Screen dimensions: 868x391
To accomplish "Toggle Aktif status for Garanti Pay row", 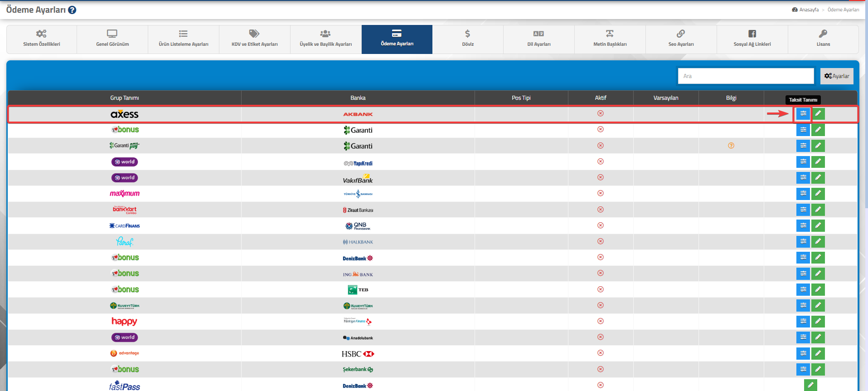I will point(601,146).
